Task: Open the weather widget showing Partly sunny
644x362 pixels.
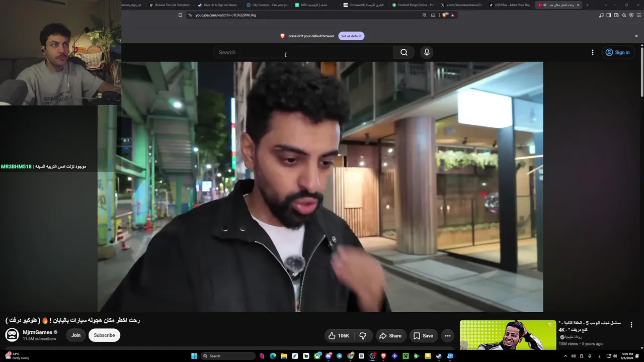Action: click(x=17, y=356)
